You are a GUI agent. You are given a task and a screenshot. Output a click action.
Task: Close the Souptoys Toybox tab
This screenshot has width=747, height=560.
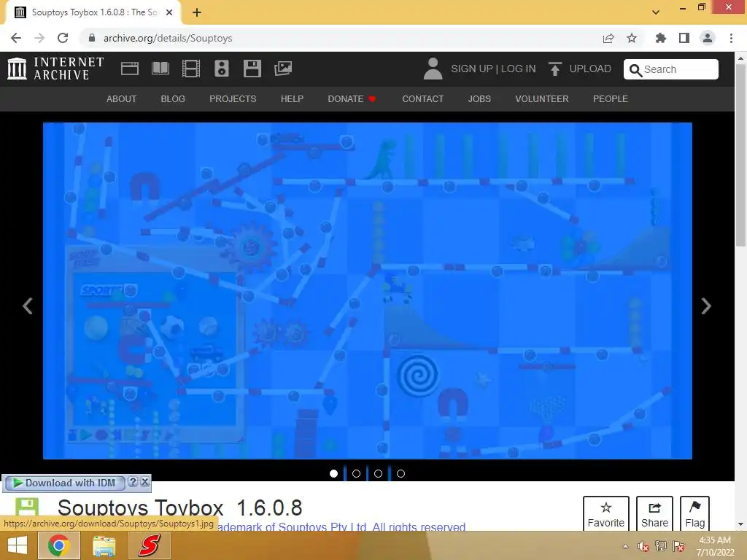click(169, 13)
